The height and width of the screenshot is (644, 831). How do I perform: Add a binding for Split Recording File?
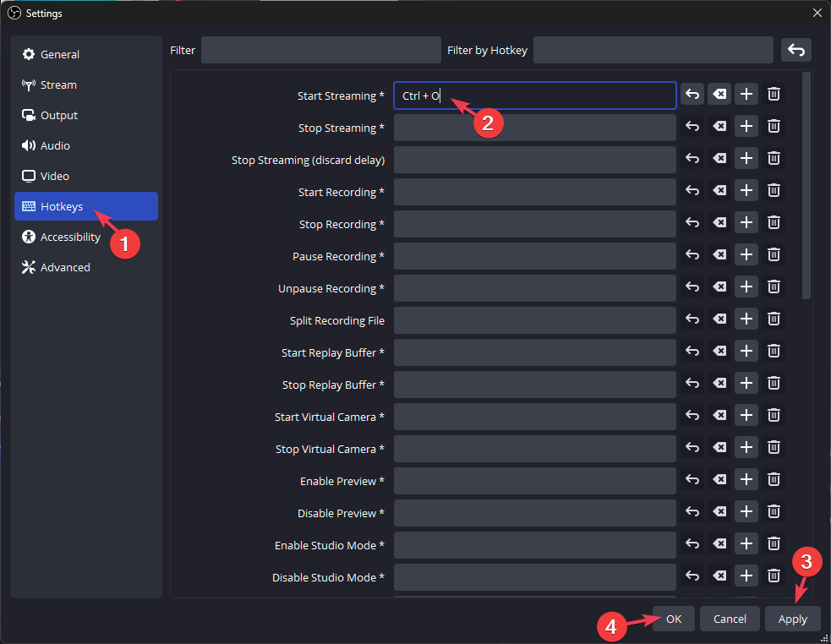(746, 319)
